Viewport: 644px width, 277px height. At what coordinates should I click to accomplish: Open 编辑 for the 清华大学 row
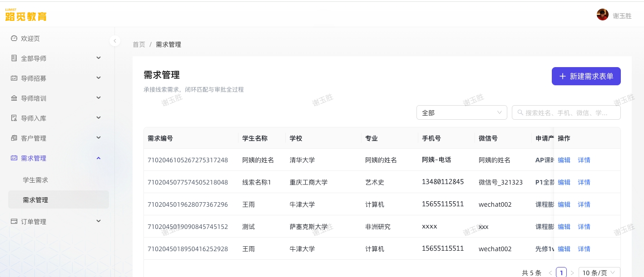(564, 160)
